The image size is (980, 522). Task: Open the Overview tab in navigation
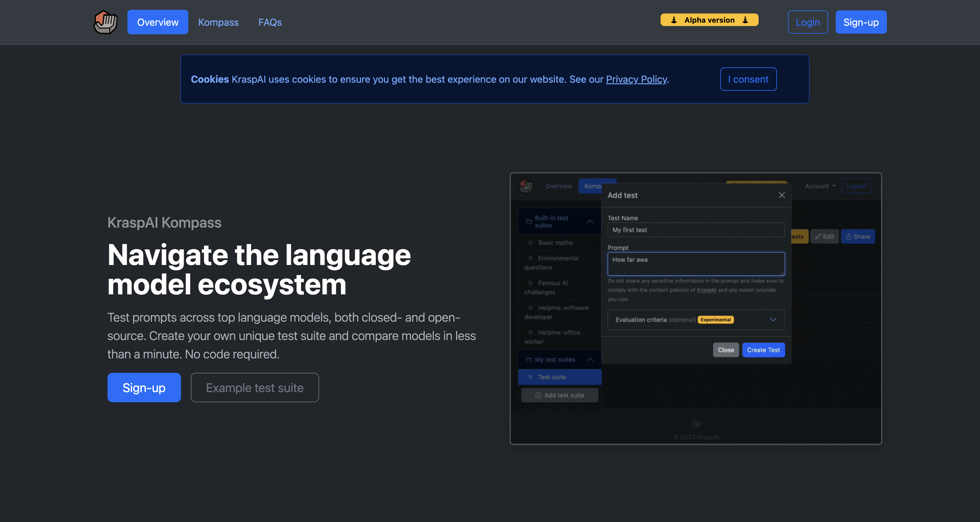[157, 22]
